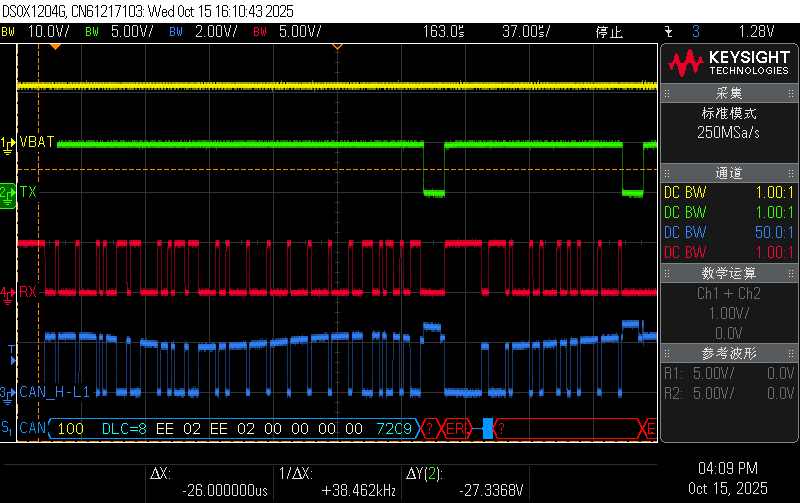Select the VBAT channel 1 ground marker

[8, 143]
